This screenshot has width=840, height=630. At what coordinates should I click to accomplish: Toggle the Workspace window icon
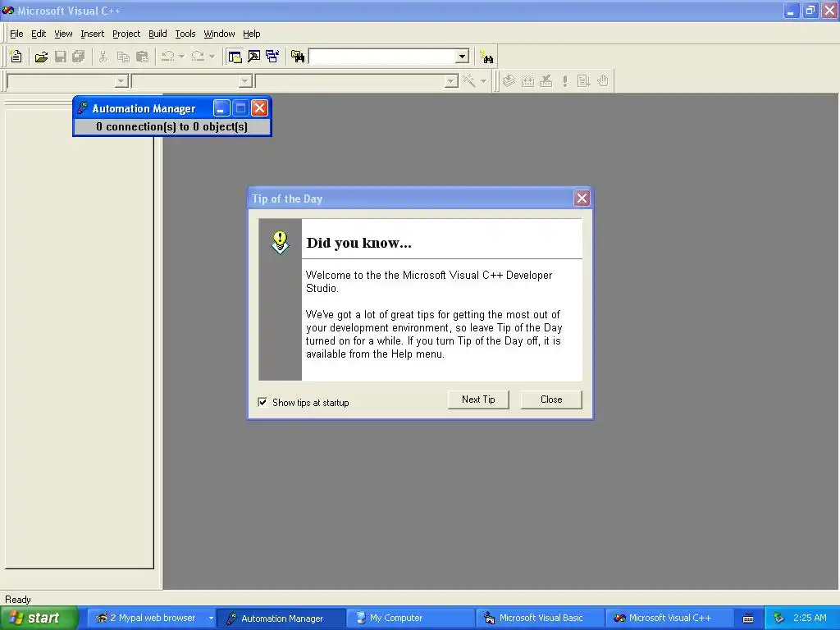(x=235, y=57)
